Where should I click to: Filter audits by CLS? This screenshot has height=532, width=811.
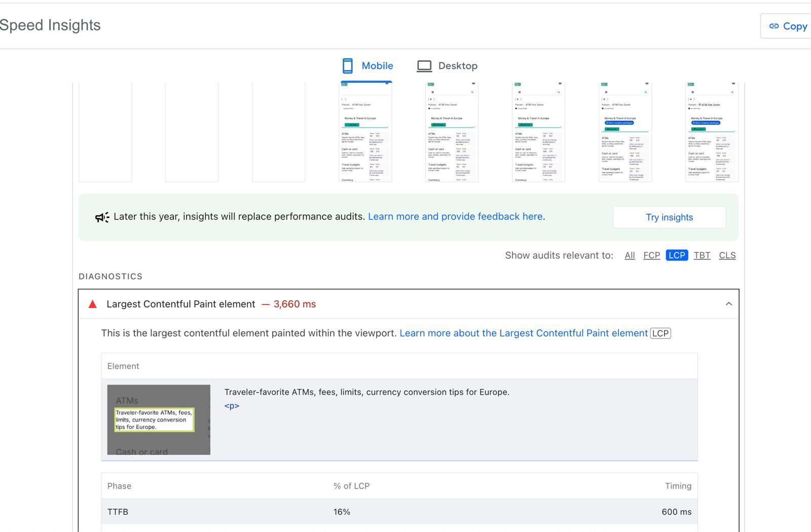coord(727,255)
